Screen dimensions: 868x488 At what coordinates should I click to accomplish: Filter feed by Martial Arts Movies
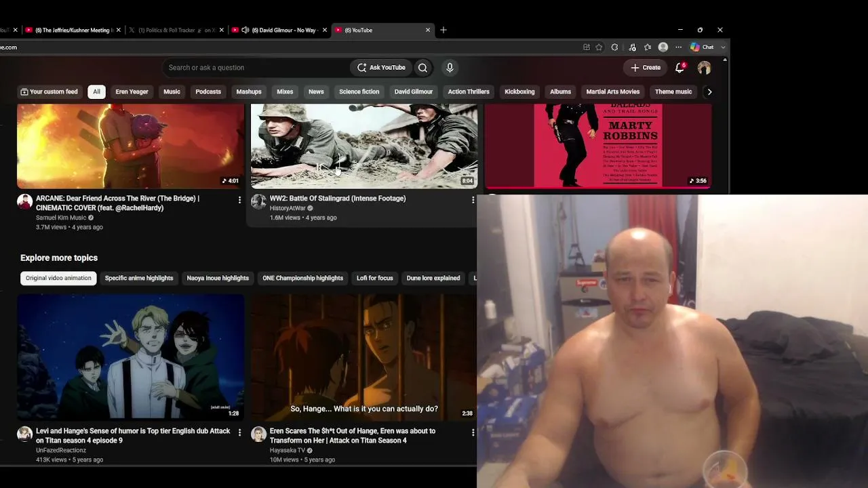coord(613,91)
